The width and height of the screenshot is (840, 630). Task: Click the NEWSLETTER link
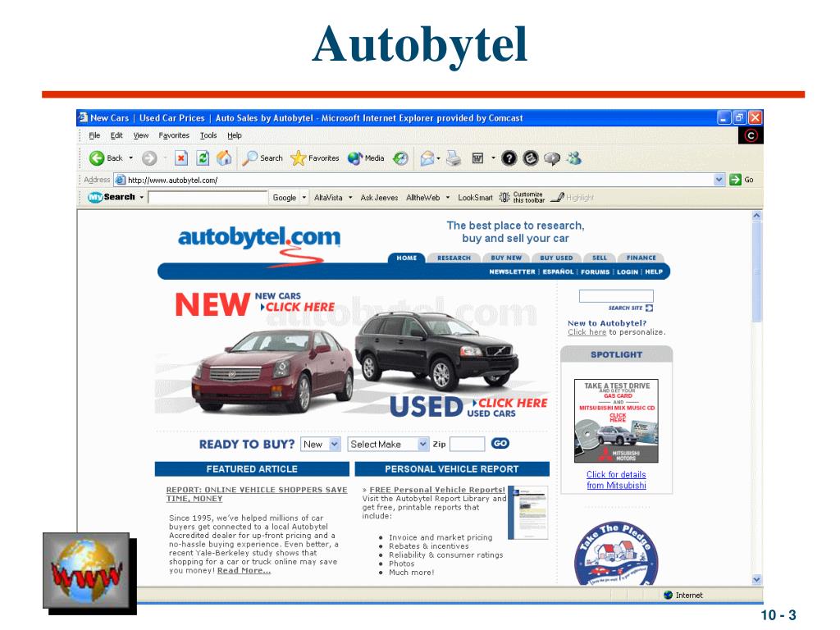coord(512,272)
